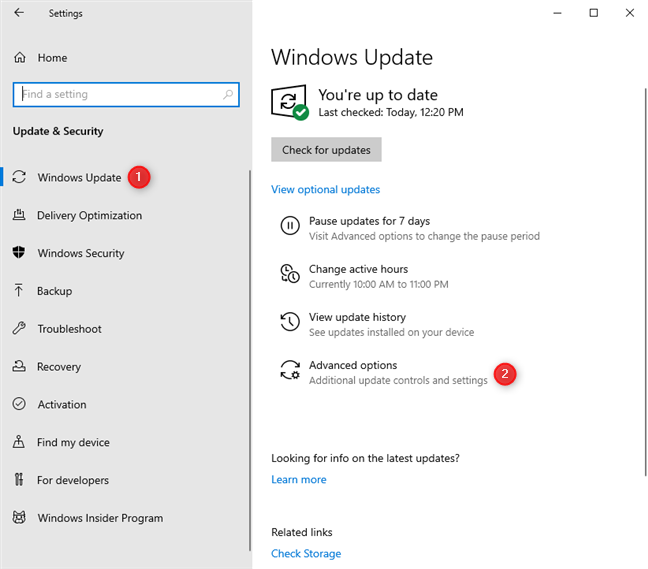The height and width of the screenshot is (569, 648).
Task: Click the Windows Update sync icon in sidebar
Action: 19,177
